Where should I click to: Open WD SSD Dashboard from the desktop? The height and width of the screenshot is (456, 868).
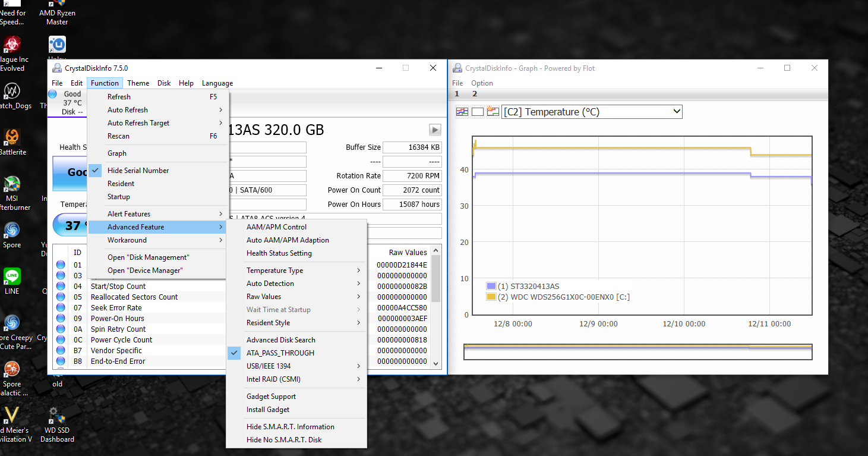click(x=55, y=416)
